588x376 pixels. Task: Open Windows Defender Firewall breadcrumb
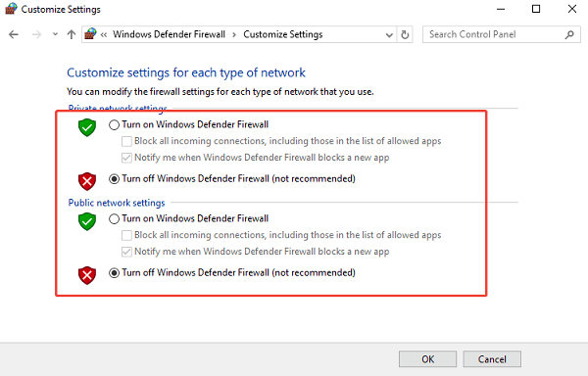coord(170,34)
